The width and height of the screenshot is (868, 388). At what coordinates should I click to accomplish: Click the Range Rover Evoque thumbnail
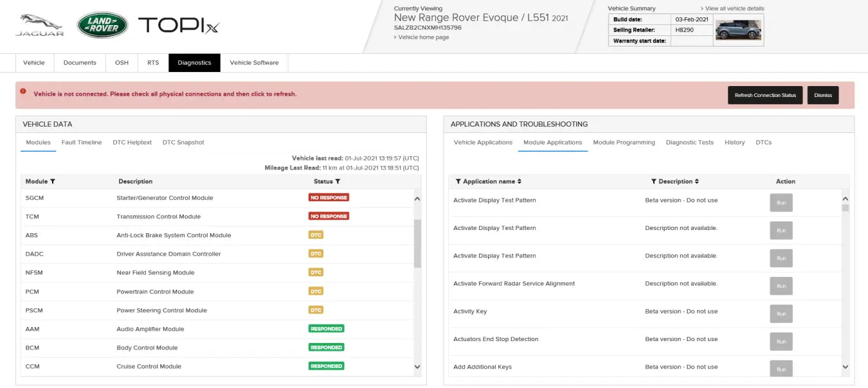pyautogui.click(x=738, y=30)
